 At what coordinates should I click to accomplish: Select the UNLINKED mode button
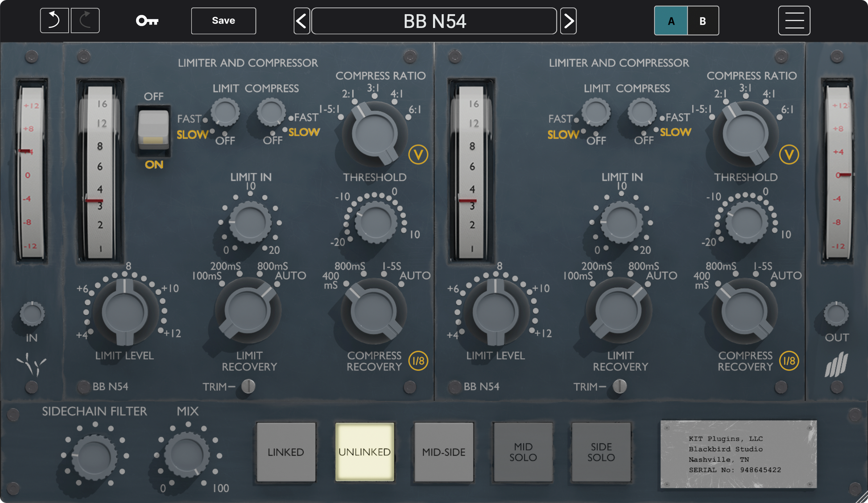pyautogui.click(x=365, y=452)
